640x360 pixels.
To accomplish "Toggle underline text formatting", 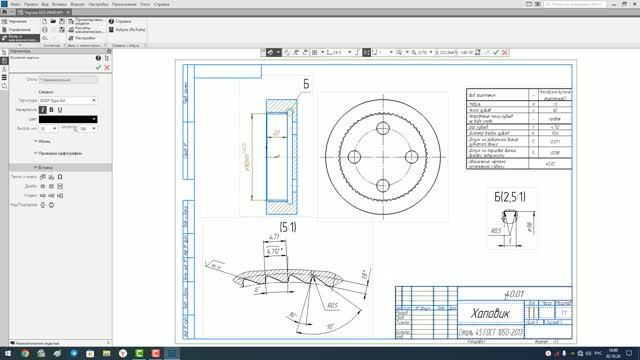I will click(60, 110).
